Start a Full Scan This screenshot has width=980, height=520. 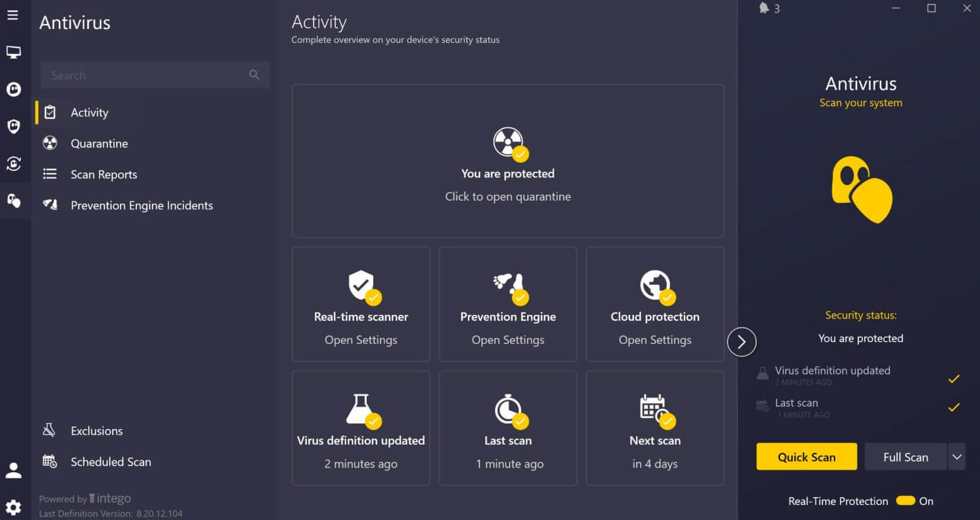(906, 457)
